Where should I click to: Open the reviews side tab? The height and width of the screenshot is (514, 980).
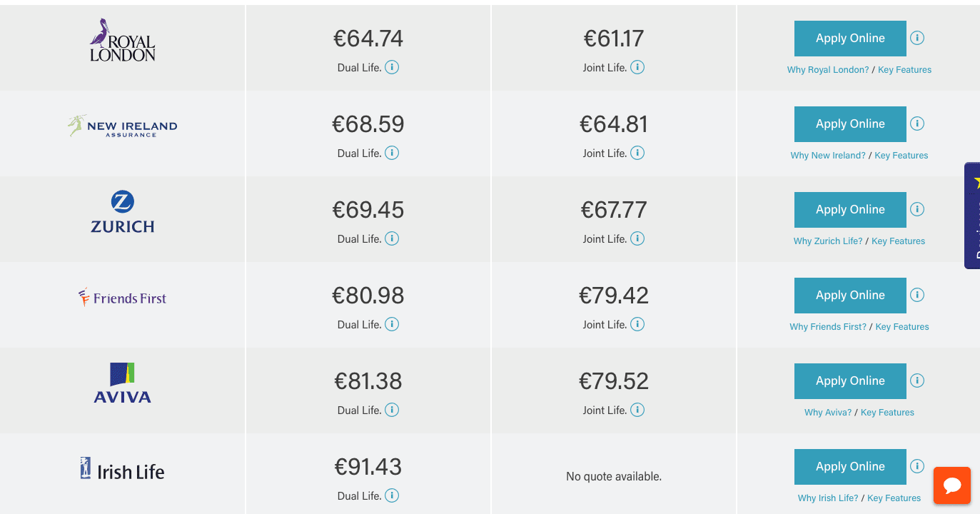[x=972, y=216]
